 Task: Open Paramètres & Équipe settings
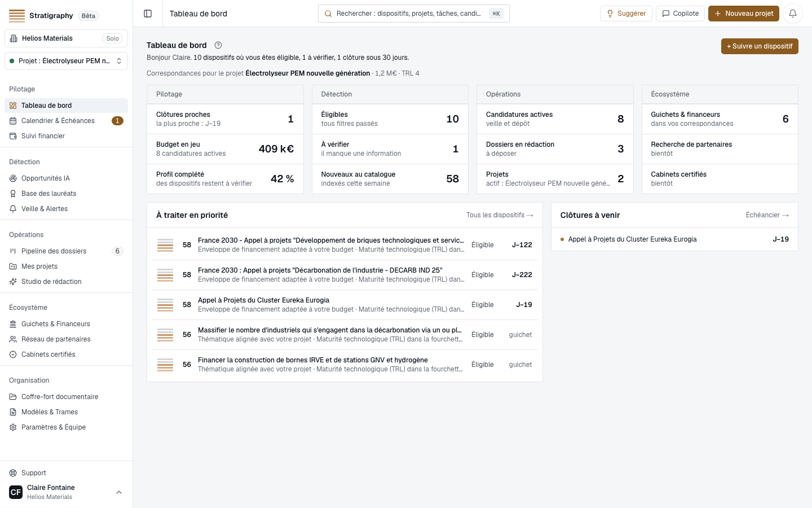[x=66, y=427]
